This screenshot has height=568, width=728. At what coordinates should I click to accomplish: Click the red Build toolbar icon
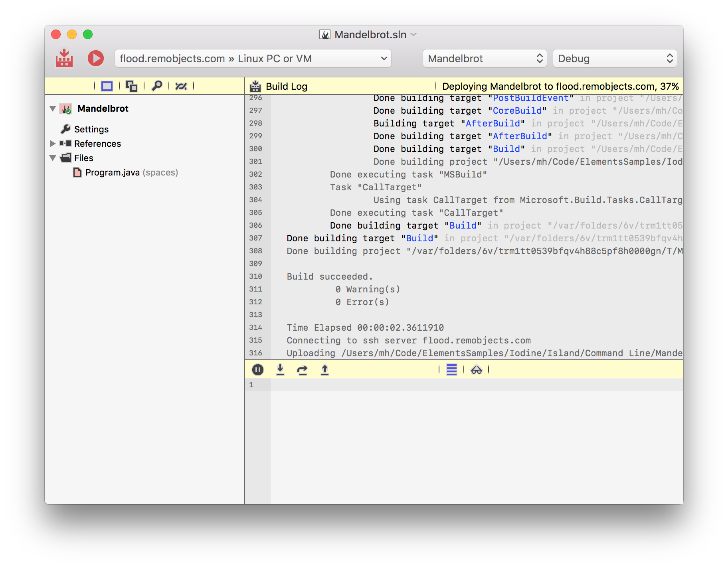tap(64, 58)
